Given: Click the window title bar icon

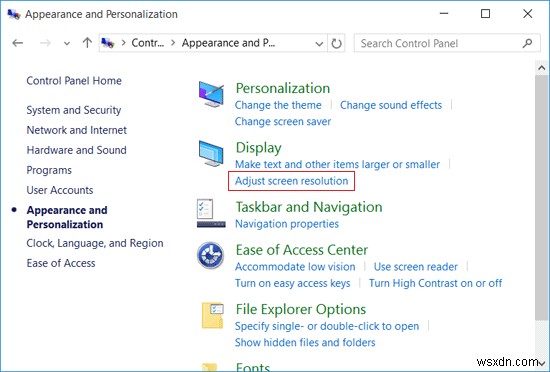Looking at the screenshot, I should point(14,14).
